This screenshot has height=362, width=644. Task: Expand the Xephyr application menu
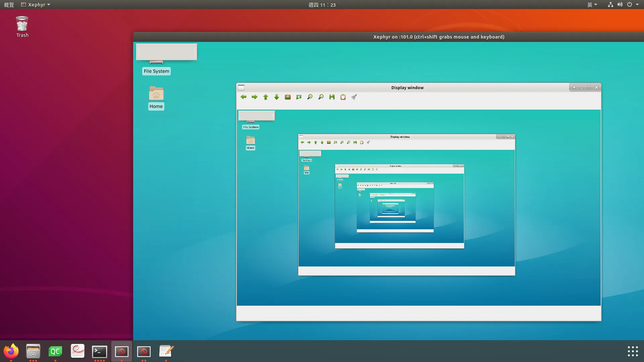pyautogui.click(x=36, y=5)
